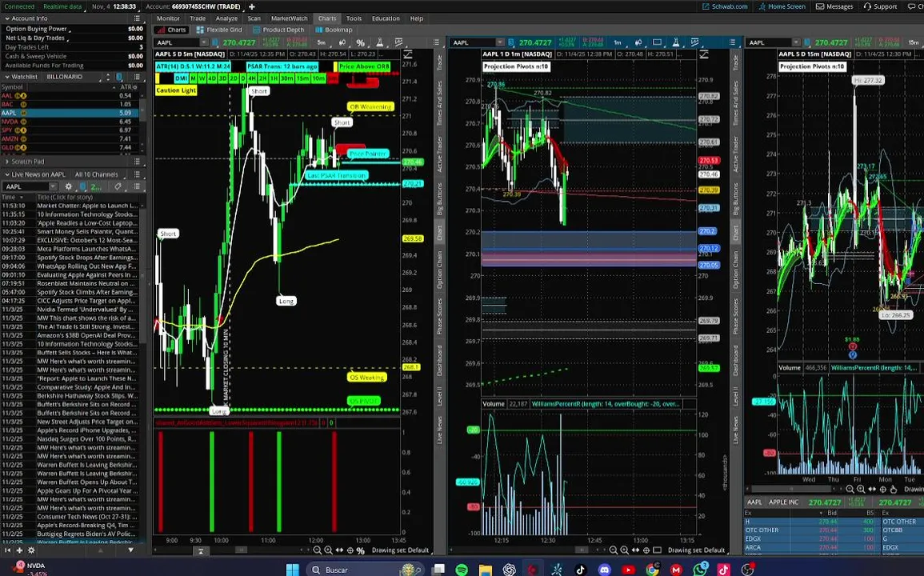Select crosshair cursor icon under 5m chart
924x576 pixels.
coord(350,550)
